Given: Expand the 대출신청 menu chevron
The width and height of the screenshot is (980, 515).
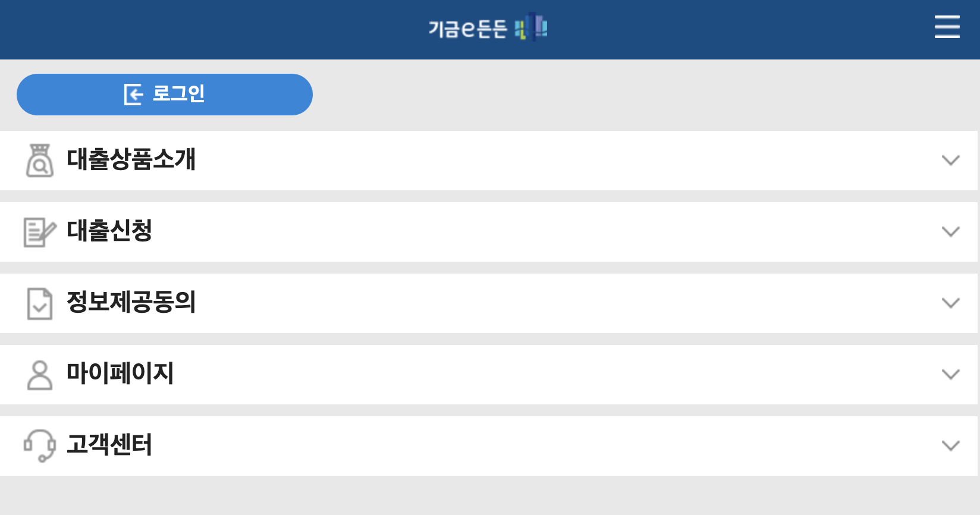Looking at the screenshot, I should click(950, 232).
